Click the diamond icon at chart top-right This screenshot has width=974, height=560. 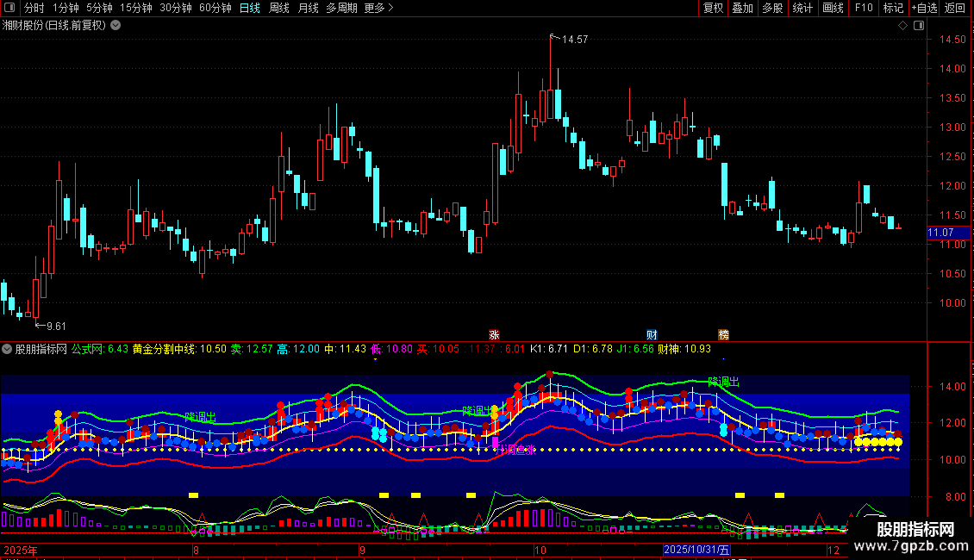pyautogui.click(x=902, y=26)
